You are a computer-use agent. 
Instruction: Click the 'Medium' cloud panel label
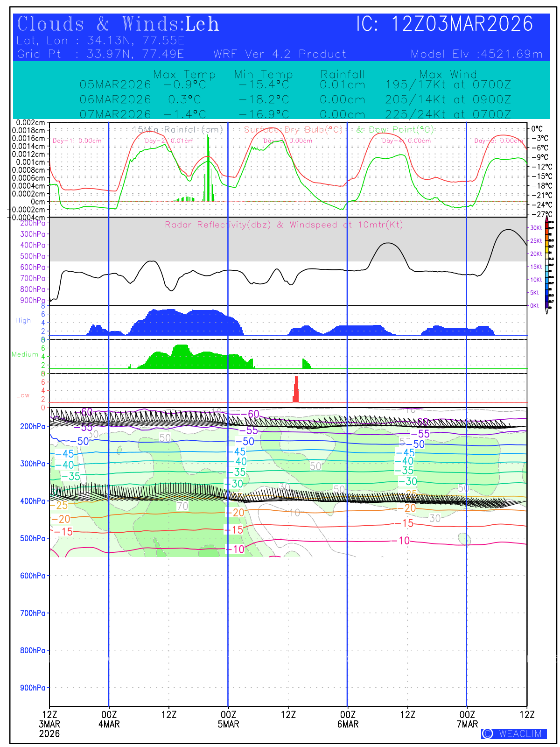coord(25,354)
